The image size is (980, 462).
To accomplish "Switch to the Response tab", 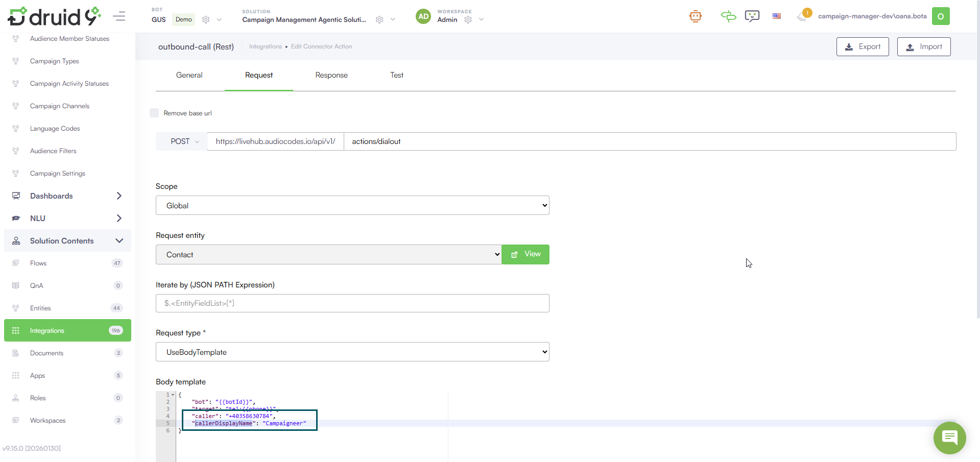I will pos(331,75).
